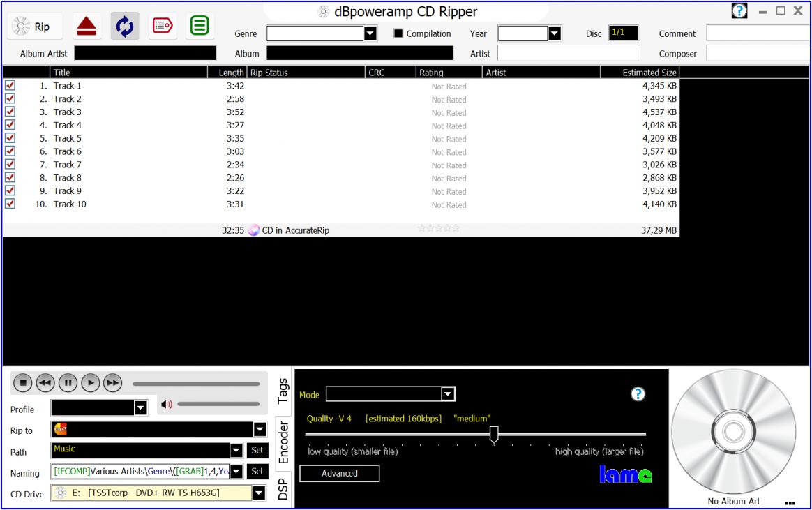Viewport: 812px width, 510px height.
Task: Expand the Genre dropdown
Action: [370, 33]
